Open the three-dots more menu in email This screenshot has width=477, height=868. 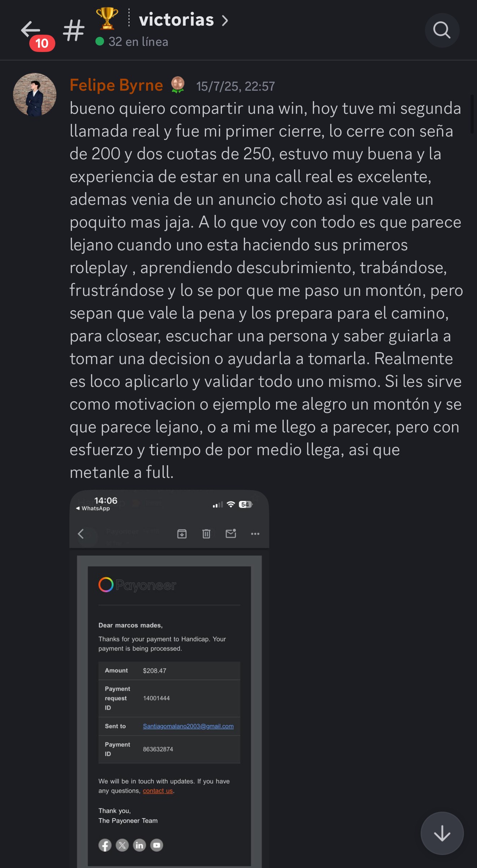click(255, 534)
